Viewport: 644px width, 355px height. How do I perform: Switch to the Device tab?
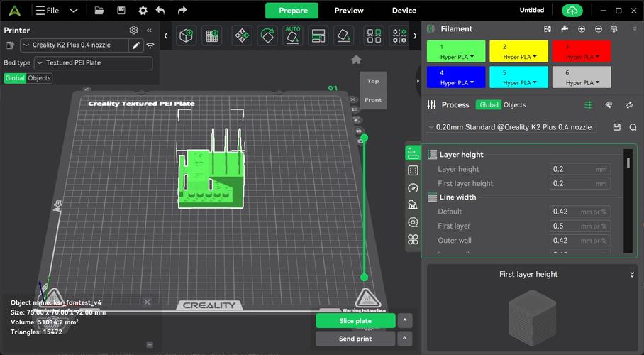coord(404,11)
